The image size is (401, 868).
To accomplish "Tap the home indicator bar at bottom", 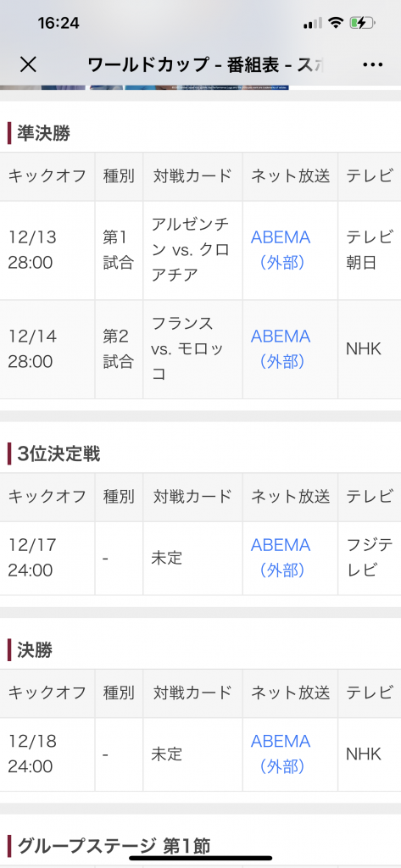I will [200, 859].
